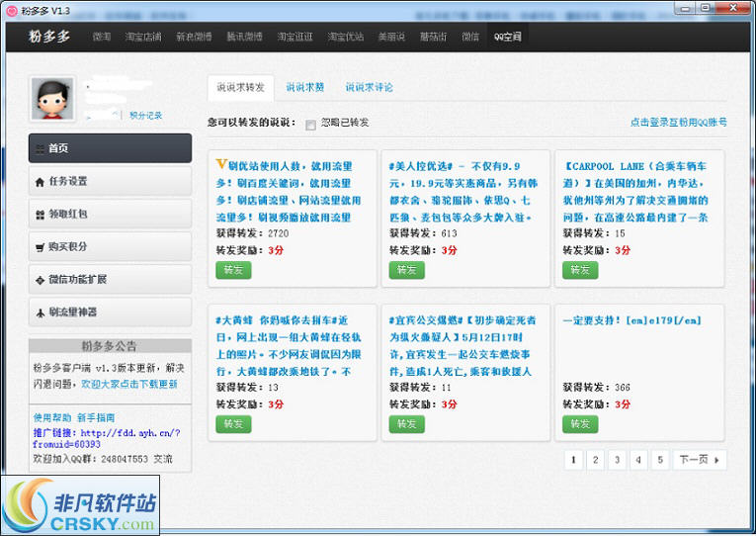This screenshot has height=536, width=756.
Task: Click the gift icon beside 领取红包
Action: click(40, 215)
